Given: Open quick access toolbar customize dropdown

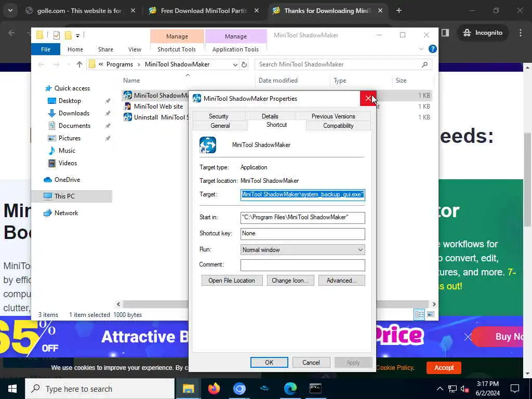Looking at the screenshot, I should (x=77, y=35).
